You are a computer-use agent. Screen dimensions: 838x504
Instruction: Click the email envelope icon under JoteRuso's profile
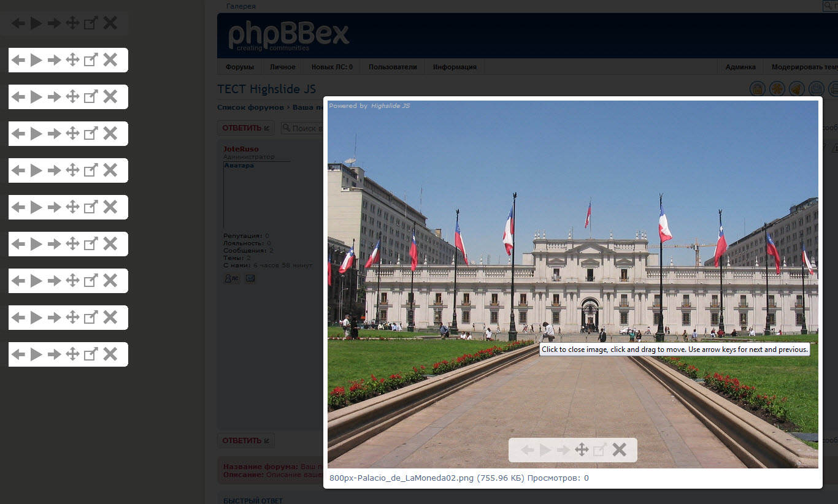pos(250,278)
